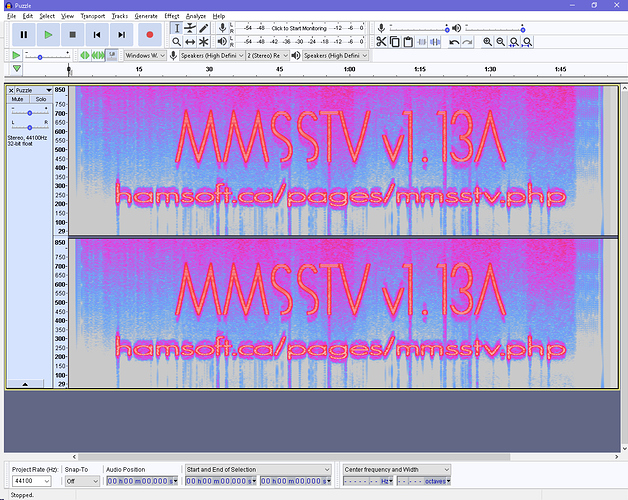Close the Puzzle track with its X
This screenshot has height=500, width=628.
[11, 91]
